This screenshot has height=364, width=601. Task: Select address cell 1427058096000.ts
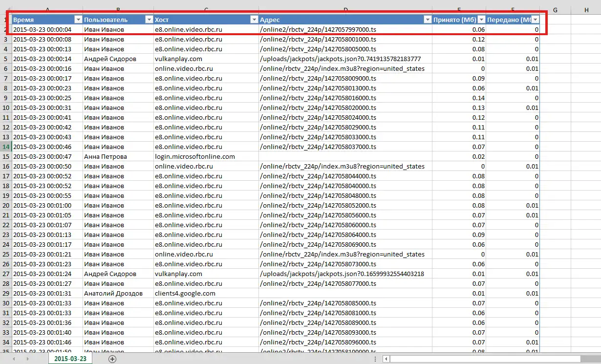tap(345, 342)
